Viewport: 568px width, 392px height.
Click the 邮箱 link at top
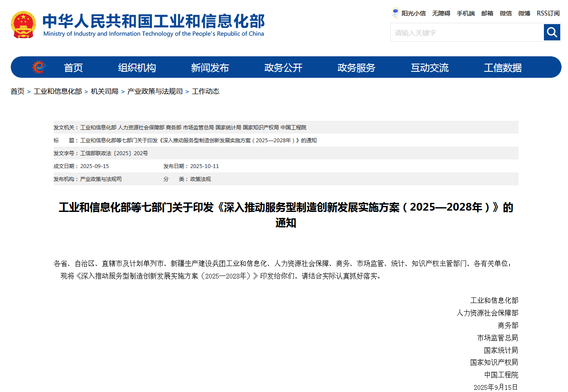coord(487,13)
